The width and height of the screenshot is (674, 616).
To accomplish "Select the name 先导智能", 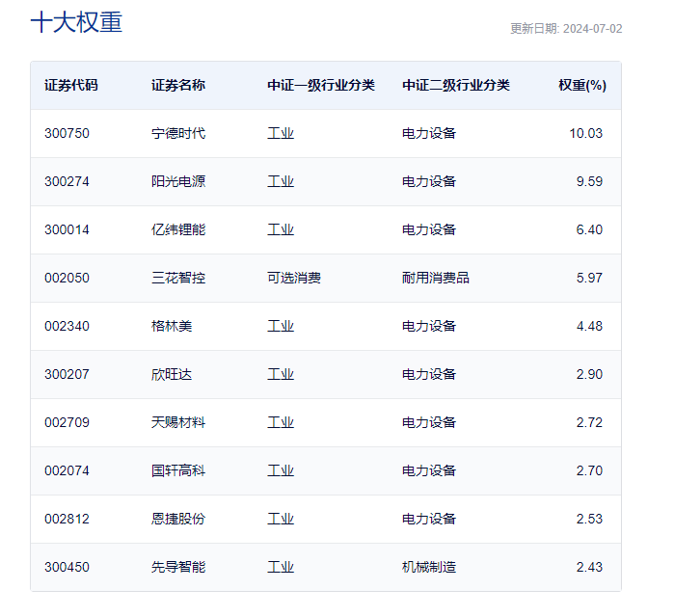I will pyautogui.click(x=178, y=567).
